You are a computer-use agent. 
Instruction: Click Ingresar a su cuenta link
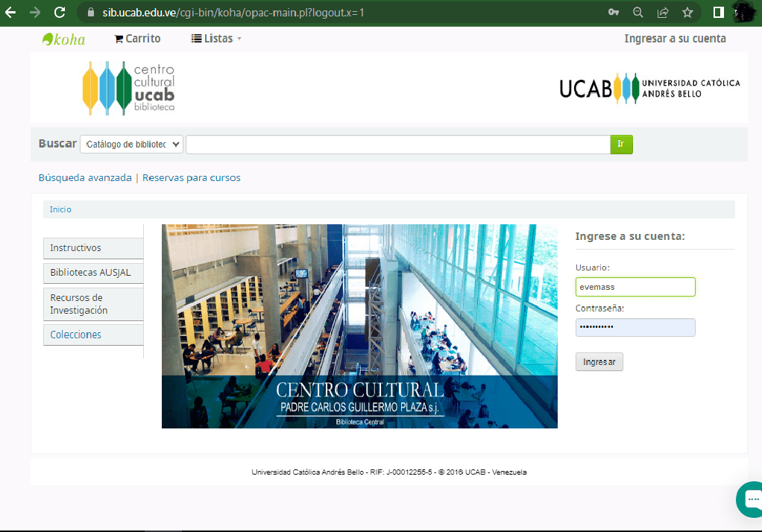pos(675,39)
